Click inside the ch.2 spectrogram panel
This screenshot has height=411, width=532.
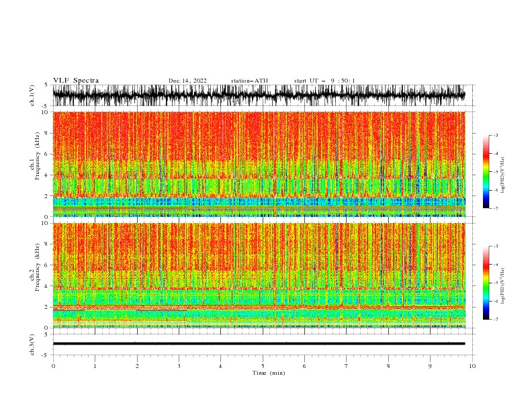click(x=259, y=275)
